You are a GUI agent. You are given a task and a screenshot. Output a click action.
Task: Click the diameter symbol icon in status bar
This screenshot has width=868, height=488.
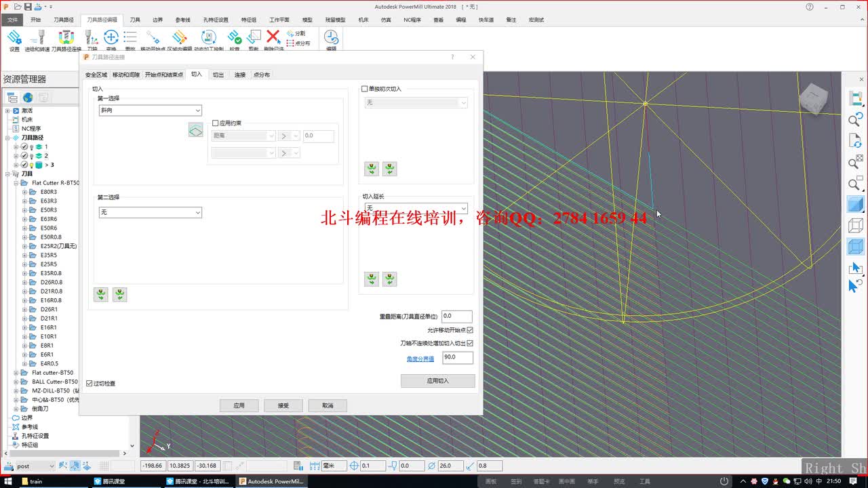431,466
